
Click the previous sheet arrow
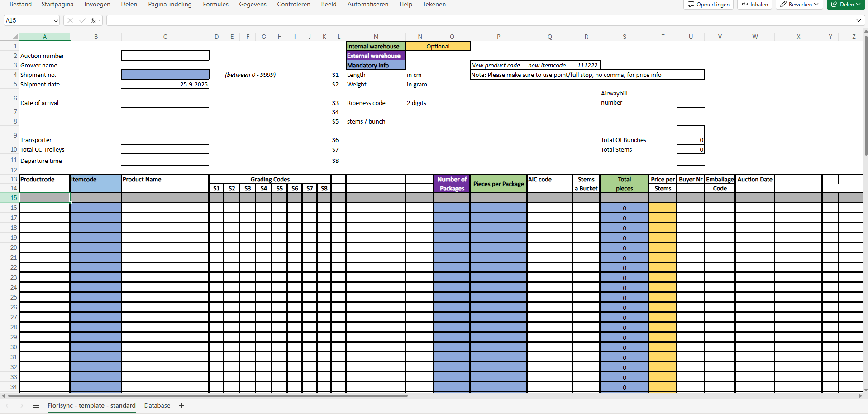(x=7, y=406)
